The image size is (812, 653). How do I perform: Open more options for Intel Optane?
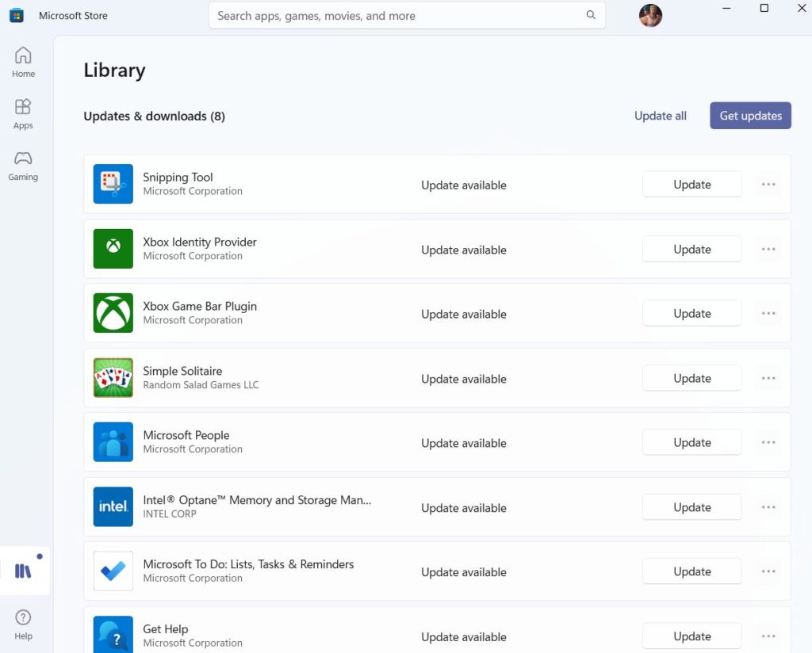point(768,506)
